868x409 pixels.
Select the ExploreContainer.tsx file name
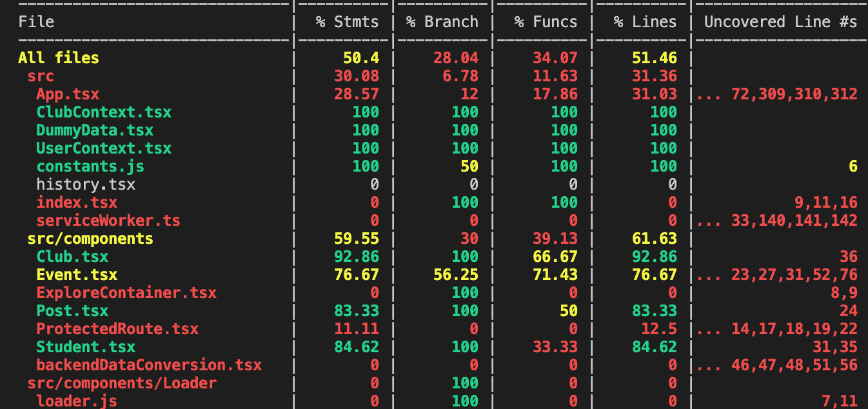tap(126, 293)
